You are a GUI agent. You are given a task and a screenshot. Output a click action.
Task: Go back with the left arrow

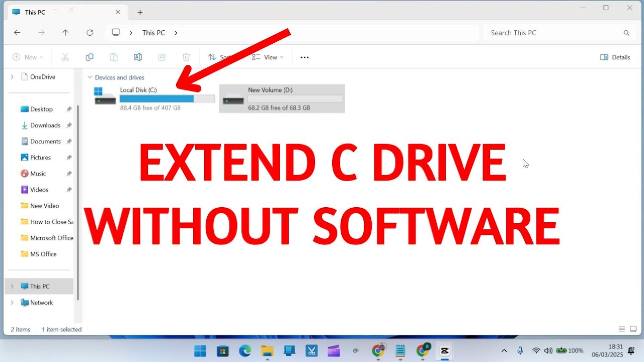(17, 33)
